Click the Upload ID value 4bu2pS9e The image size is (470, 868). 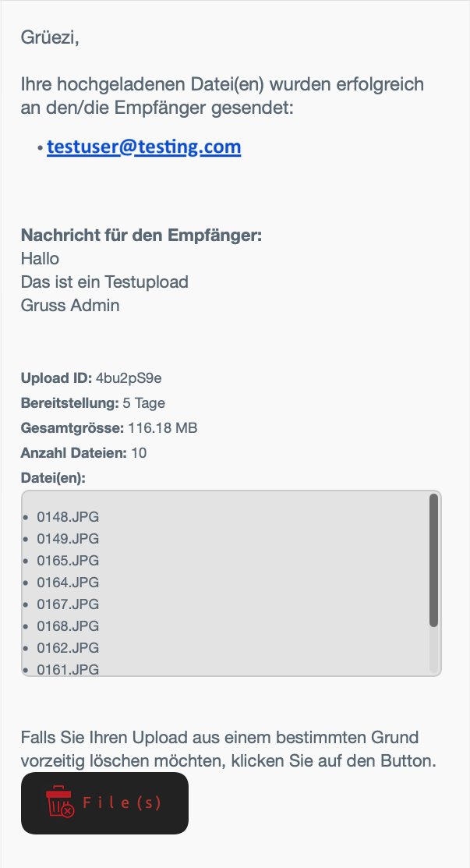(x=129, y=378)
